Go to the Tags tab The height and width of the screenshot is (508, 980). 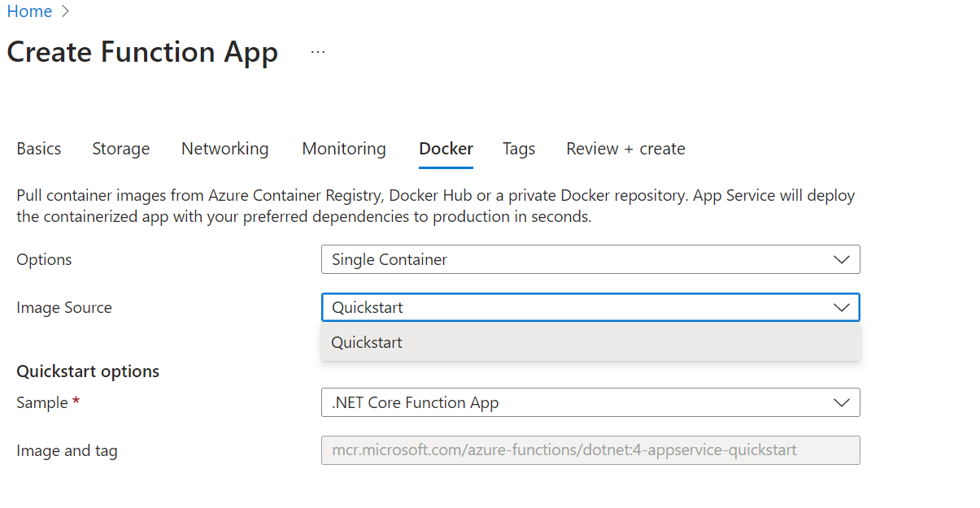click(518, 149)
